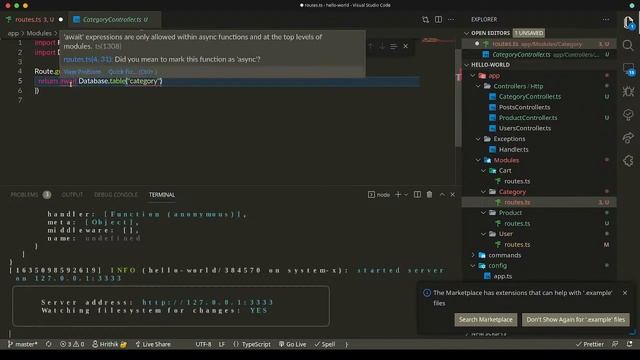Image resolution: width=640 pixels, height=360 pixels.
Task: Open the Search view in the activity bar
Action: pyautogui.click(x=628, y=45)
